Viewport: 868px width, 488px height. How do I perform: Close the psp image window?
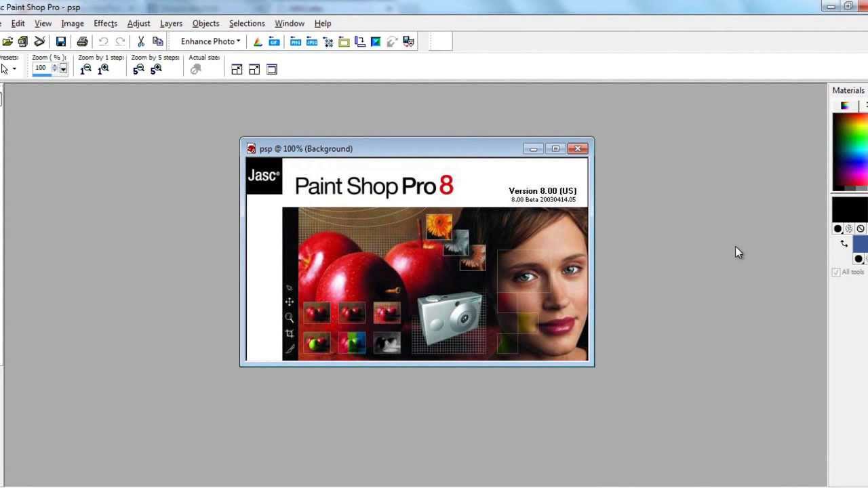pos(578,148)
